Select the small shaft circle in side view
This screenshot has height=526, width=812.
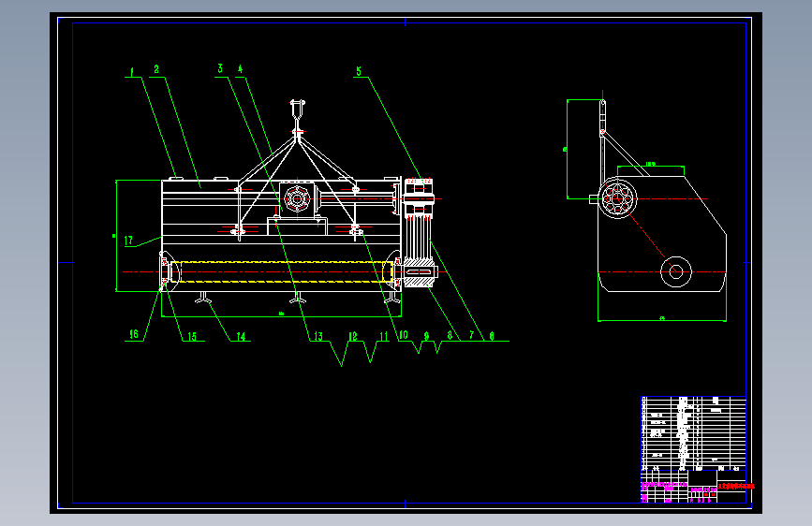tap(676, 271)
